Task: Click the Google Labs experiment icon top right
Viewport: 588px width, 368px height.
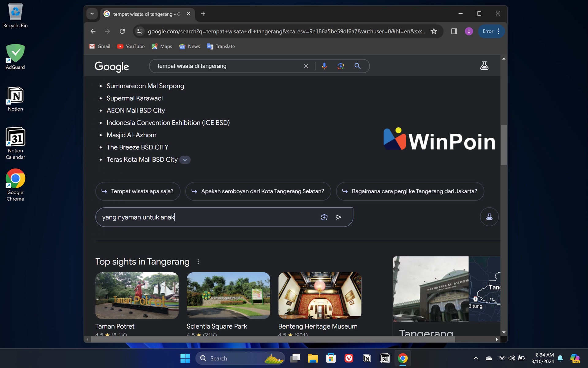Action: (484, 66)
